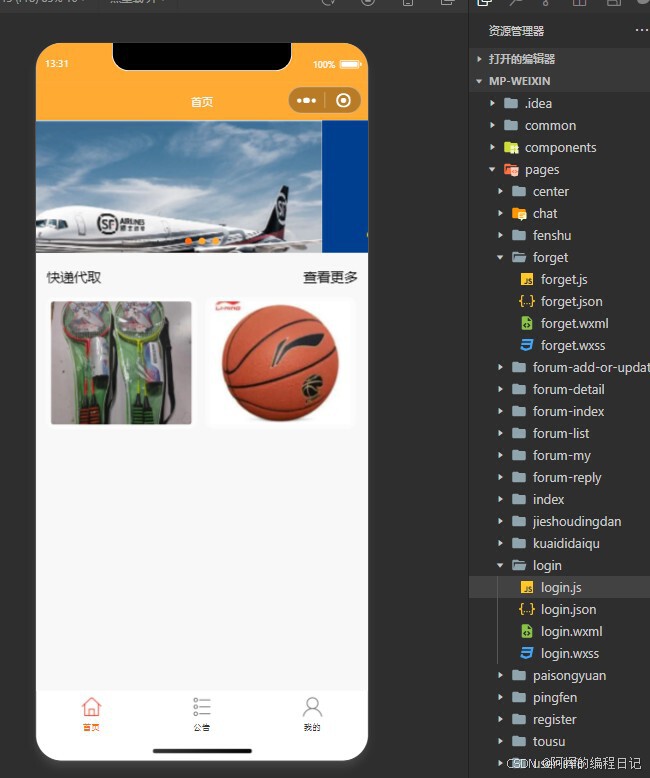Open login.json file
The height and width of the screenshot is (778, 650).
[559, 609]
